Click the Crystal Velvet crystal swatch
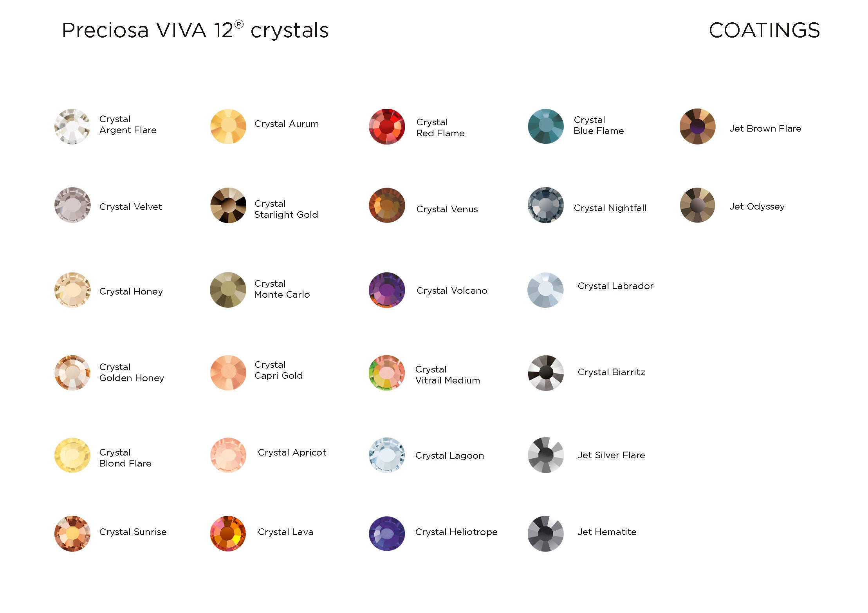Screen dimensions: 868x613 click(x=72, y=205)
